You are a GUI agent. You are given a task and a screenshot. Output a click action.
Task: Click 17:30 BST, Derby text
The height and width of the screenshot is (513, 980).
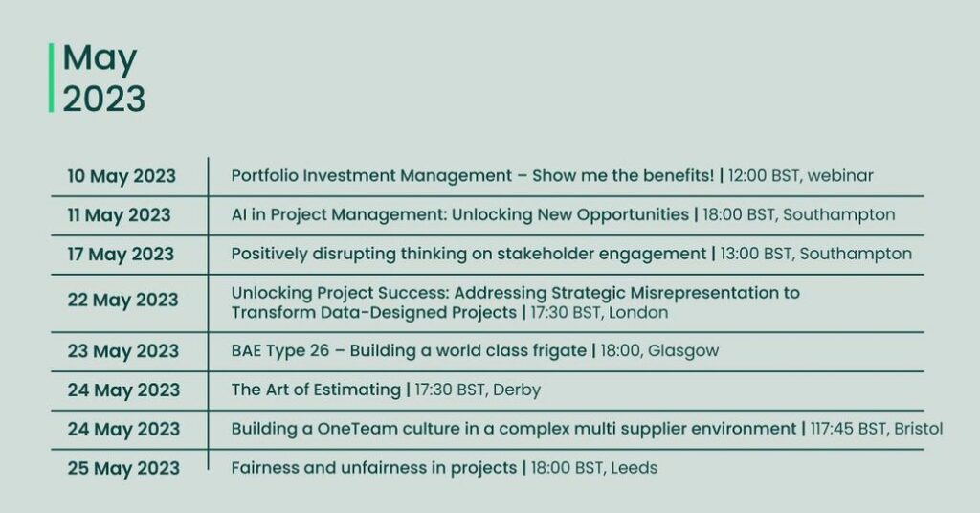coord(478,390)
